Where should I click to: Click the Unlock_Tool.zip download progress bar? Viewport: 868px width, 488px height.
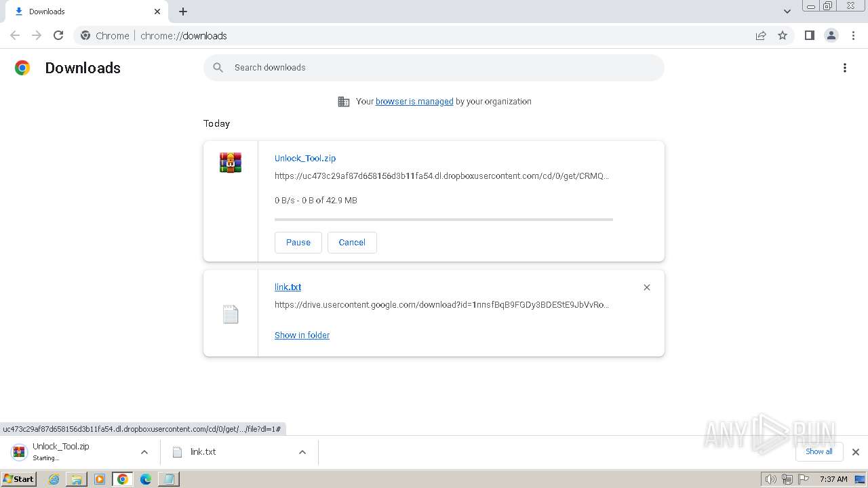click(x=443, y=220)
